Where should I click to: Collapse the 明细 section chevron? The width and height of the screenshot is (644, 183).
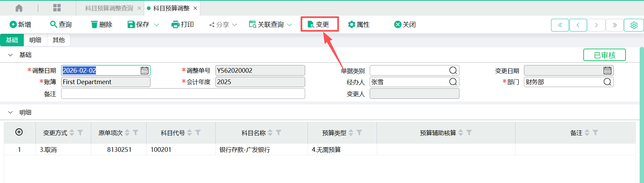[10, 113]
